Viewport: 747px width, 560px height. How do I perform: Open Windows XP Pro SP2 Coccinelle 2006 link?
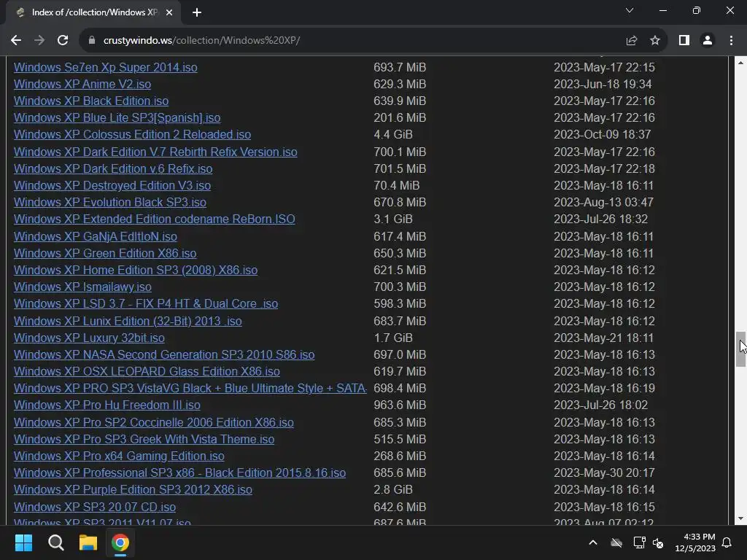tap(153, 422)
